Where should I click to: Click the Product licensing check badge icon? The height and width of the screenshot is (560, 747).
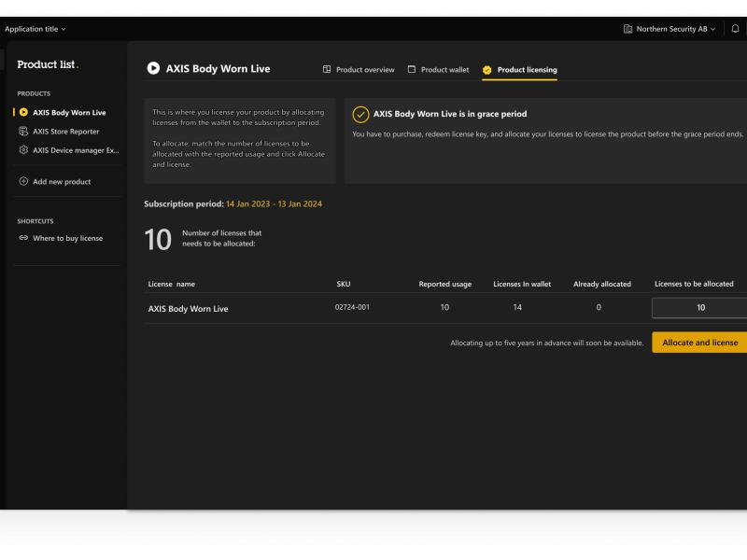[486, 70]
